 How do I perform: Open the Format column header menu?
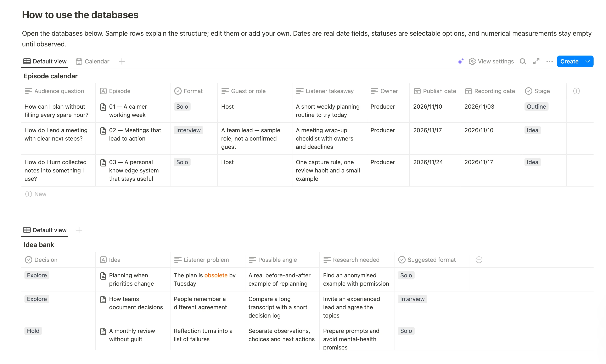(194, 91)
